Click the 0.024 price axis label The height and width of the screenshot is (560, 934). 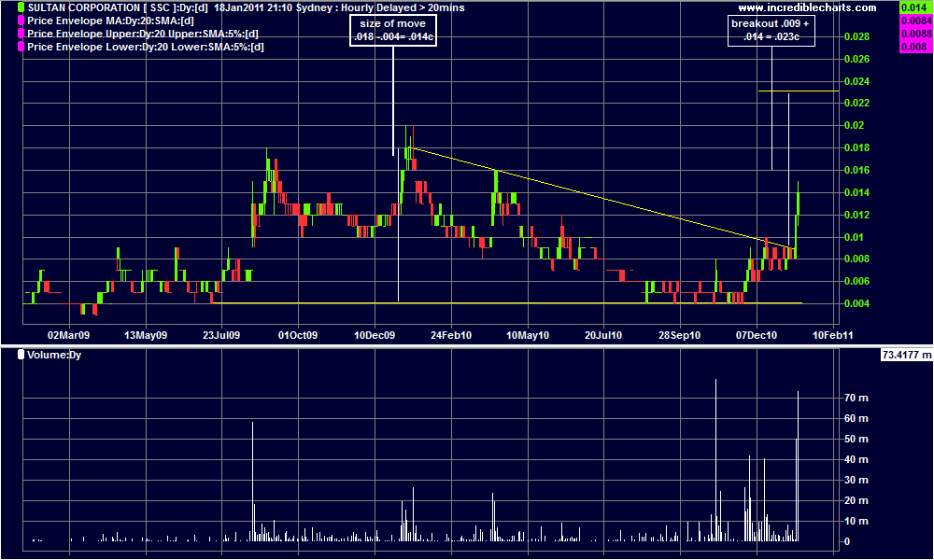click(x=856, y=81)
